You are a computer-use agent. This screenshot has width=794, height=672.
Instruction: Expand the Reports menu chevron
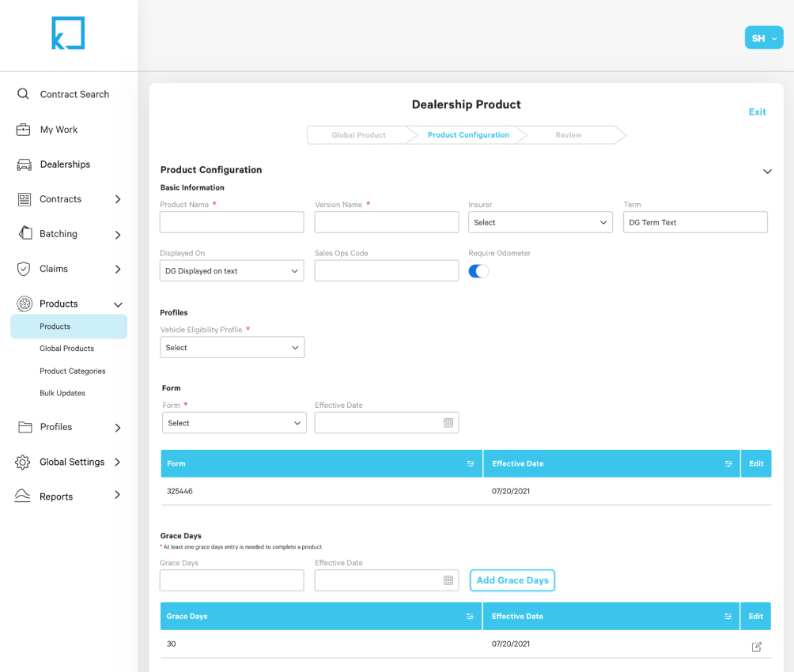coord(118,495)
